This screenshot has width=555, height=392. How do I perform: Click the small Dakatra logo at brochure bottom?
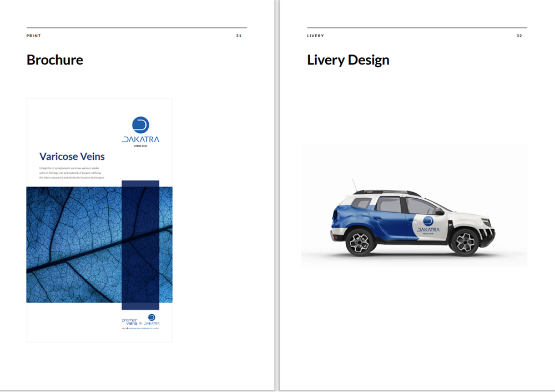(152, 320)
